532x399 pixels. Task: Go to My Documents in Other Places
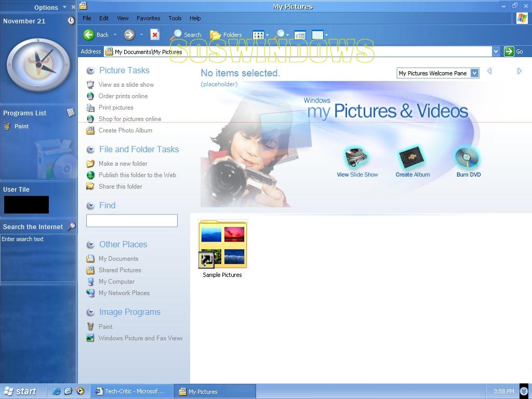coord(118,259)
